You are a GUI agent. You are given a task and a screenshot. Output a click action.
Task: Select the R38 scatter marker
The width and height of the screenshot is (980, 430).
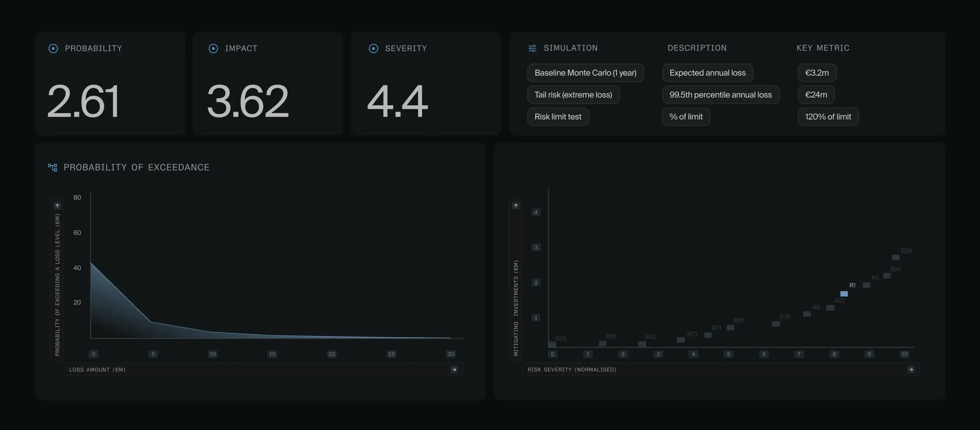[x=602, y=344]
